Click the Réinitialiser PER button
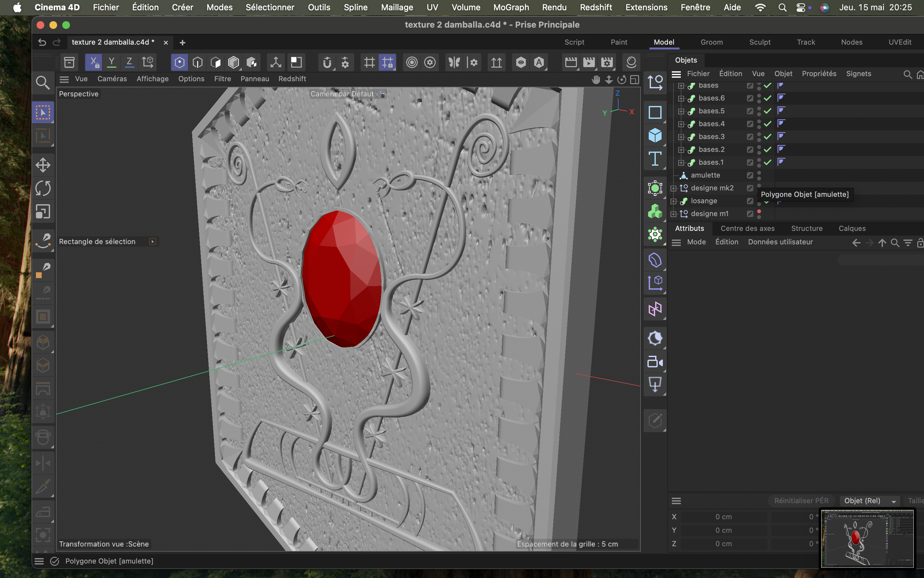The height and width of the screenshot is (578, 924). coord(801,501)
